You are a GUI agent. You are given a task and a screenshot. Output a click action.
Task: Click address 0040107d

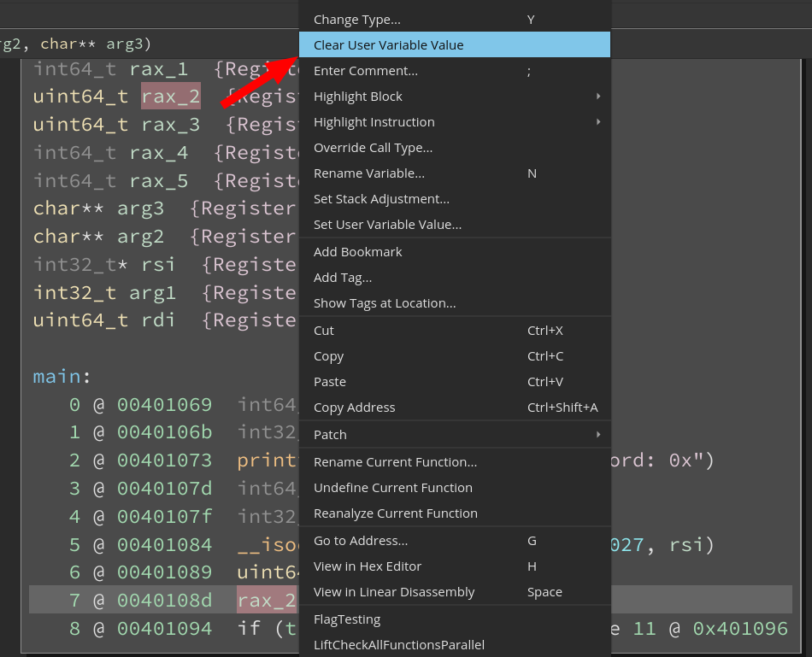[x=165, y=488]
